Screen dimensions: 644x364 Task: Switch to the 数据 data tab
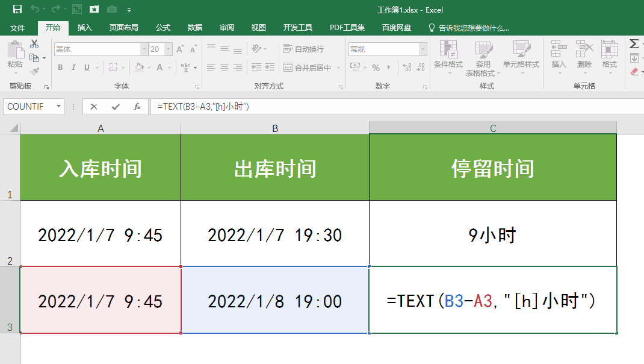pos(194,28)
